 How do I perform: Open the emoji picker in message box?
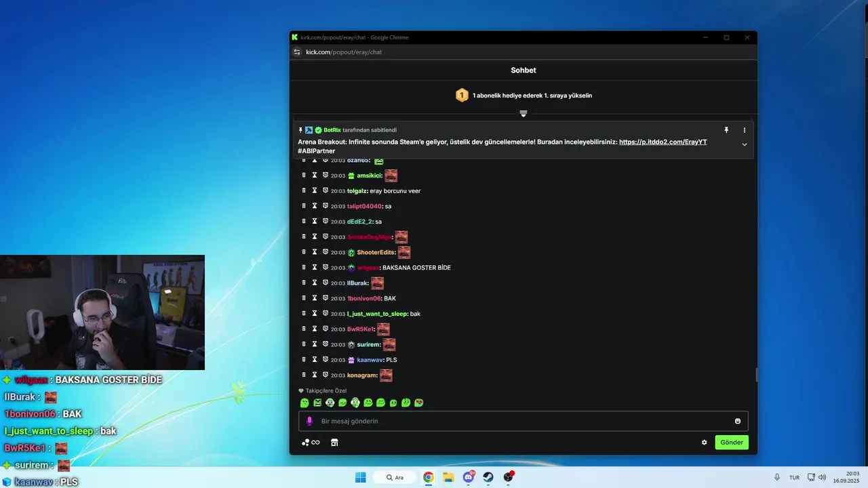click(738, 421)
